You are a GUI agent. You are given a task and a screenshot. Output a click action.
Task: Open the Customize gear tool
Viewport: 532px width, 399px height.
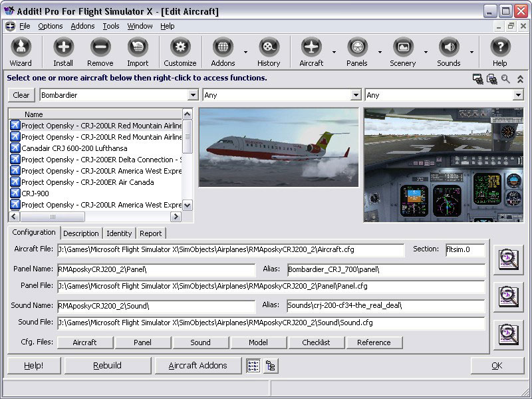180,52
